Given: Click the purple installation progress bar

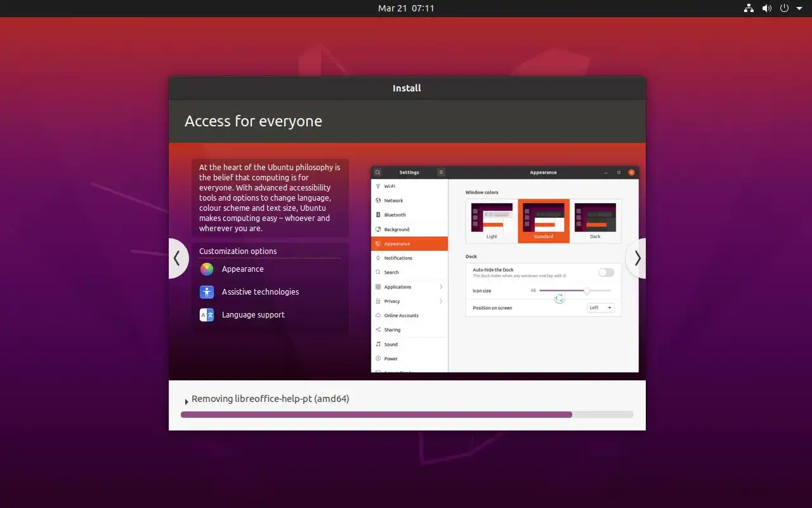Looking at the screenshot, I should pos(407,415).
